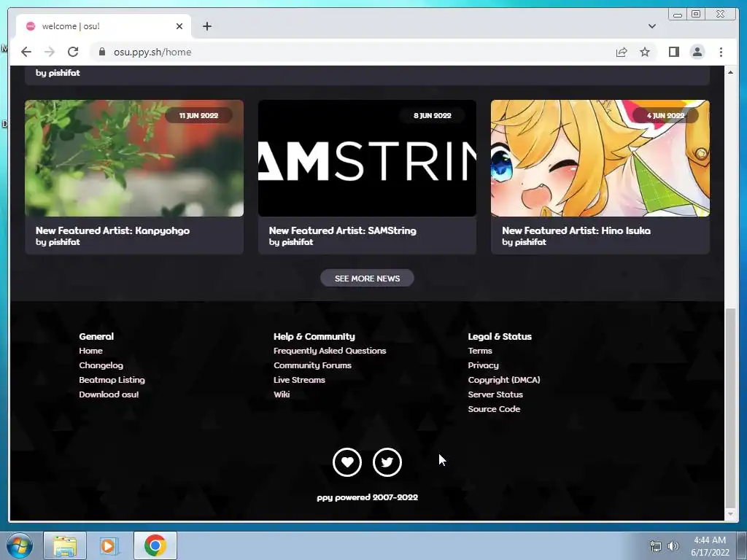Image resolution: width=747 pixels, height=560 pixels.
Task: Reload the osu! page
Action: (x=73, y=52)
